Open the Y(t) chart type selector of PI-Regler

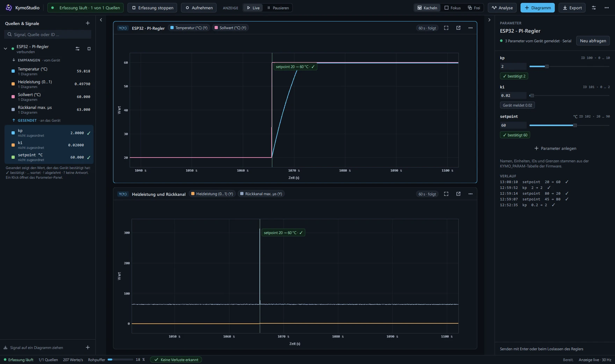123,28
